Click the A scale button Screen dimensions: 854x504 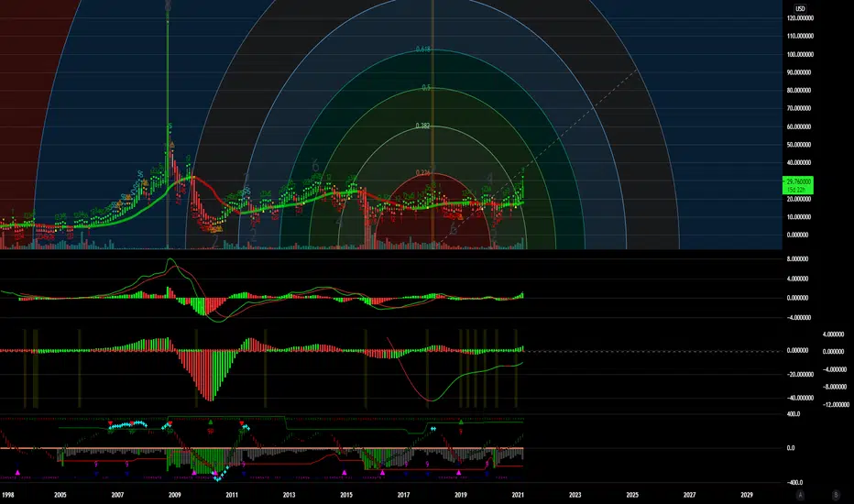pyautogui.click(x=800, y=495)
